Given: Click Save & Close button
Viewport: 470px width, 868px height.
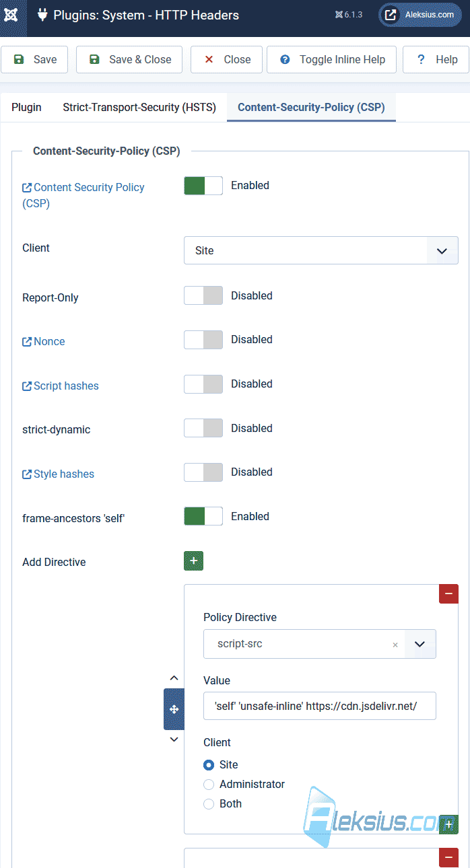Looking at the screenshot, I should pyautogui.click(x=129, y=59).
